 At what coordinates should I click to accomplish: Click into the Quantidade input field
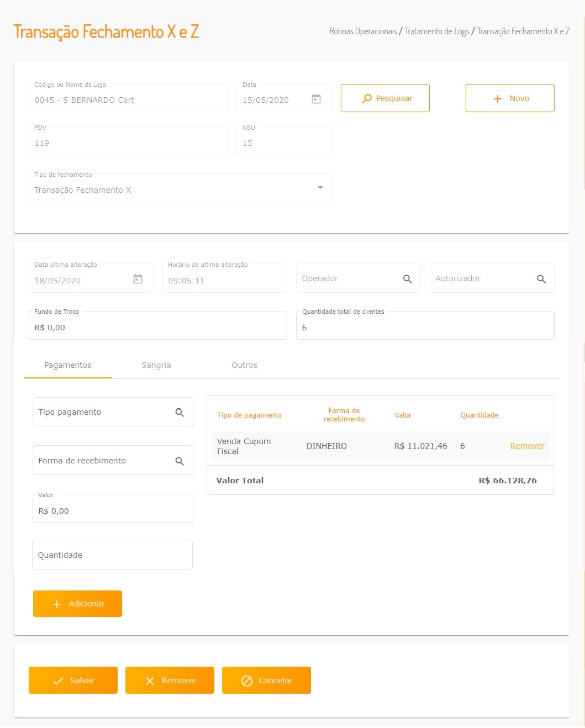tap(112, 555)
